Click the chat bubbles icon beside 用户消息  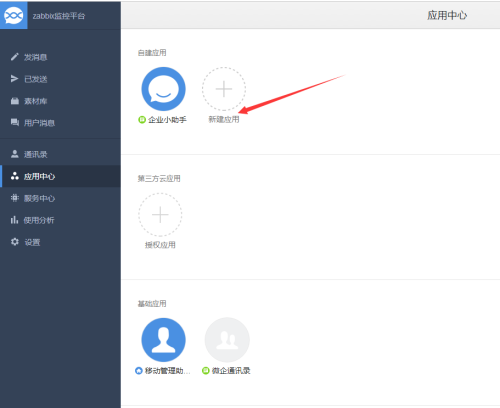pos(15,122)
